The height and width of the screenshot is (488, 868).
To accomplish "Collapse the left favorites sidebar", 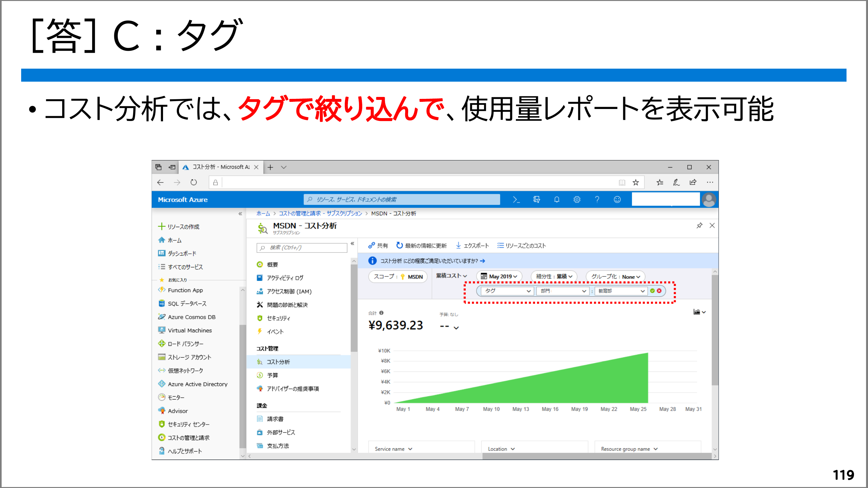I will (x=240, y=214).
